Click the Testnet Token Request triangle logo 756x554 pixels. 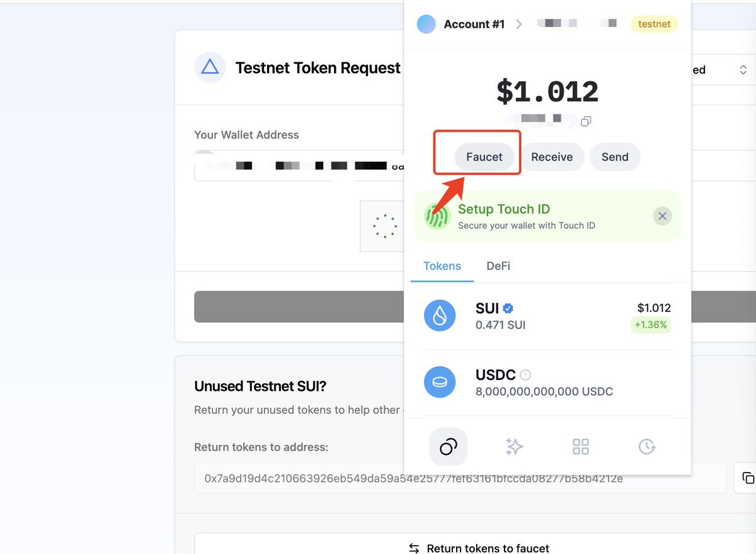210,67
